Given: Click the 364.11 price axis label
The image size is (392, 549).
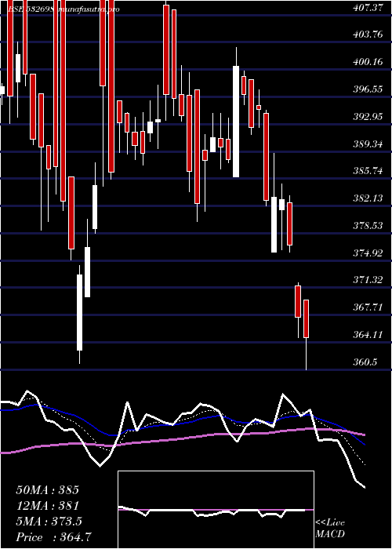Looking at the screenshot, I should pos(369,335).
